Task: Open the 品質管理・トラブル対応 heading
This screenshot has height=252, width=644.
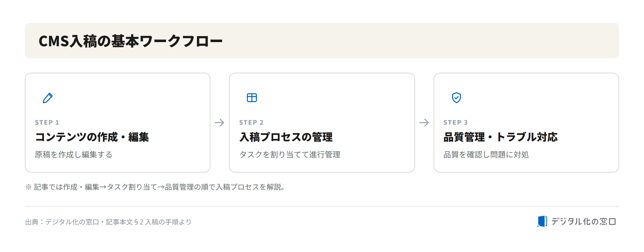Action: [500, 137]
